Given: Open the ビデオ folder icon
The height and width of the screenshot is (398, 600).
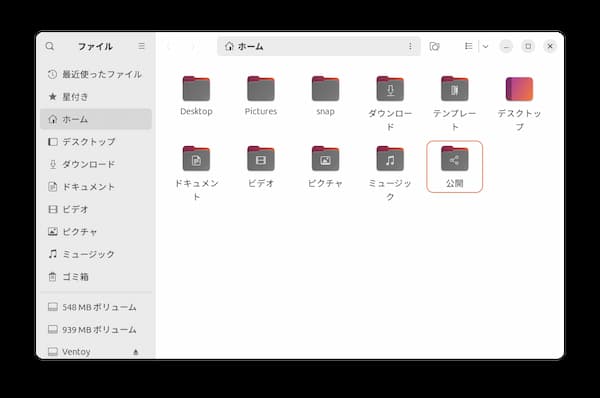Looking at the screenshot, I should point(261,158).
